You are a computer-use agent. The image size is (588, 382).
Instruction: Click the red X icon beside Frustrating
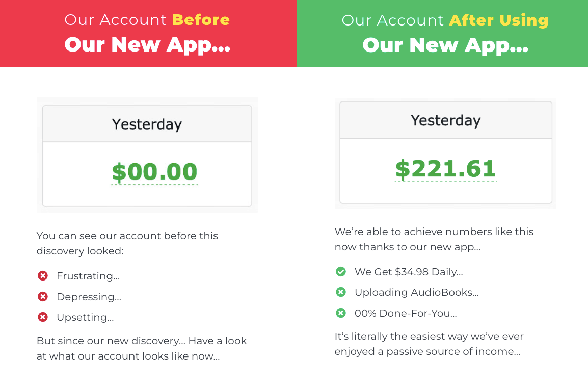tap(43, 276)
